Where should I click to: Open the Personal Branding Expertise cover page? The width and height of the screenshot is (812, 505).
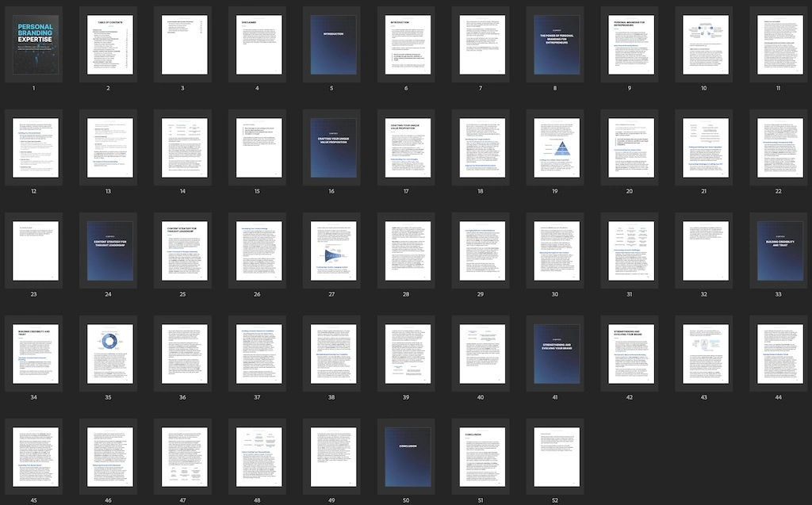(x=33, y=45)
